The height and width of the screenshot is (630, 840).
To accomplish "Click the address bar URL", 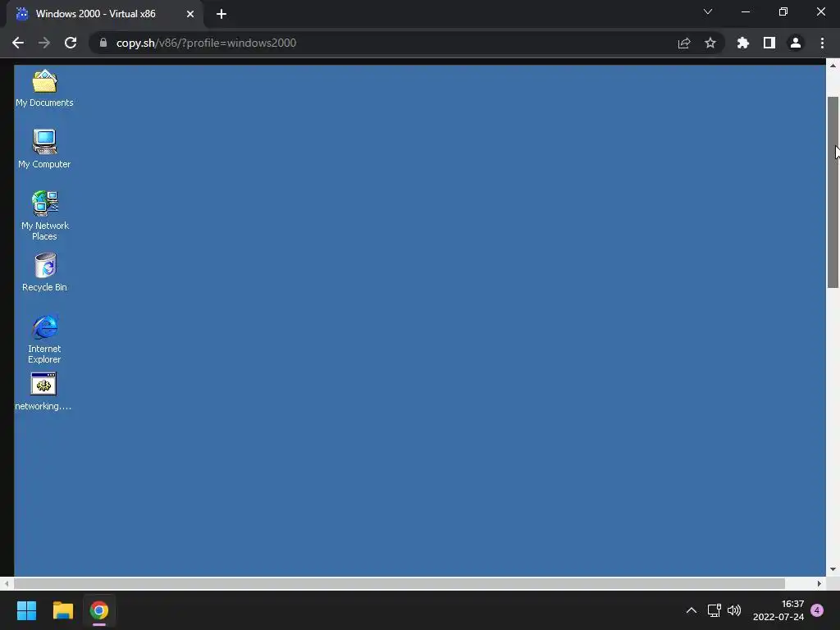I will click(206, 43).
